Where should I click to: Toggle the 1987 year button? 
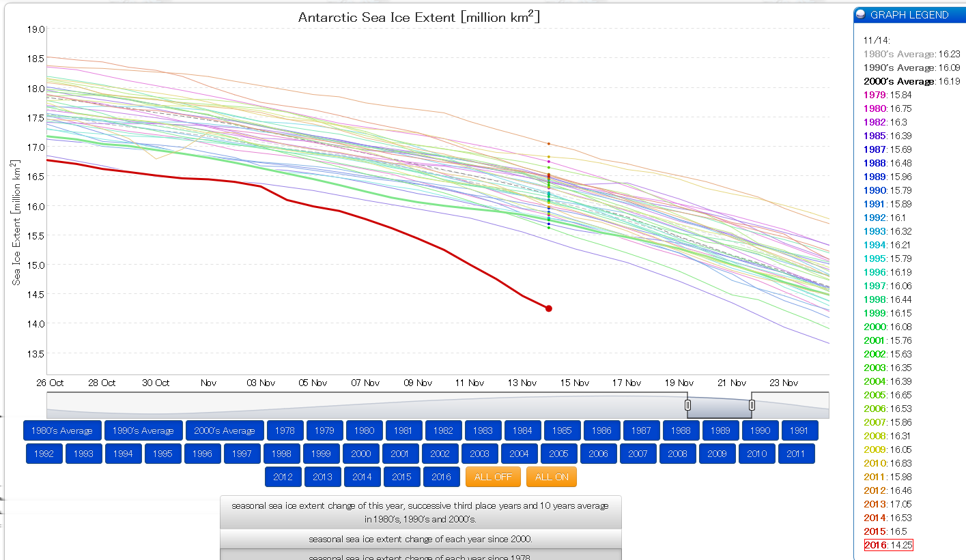click(x=641, y=430)
